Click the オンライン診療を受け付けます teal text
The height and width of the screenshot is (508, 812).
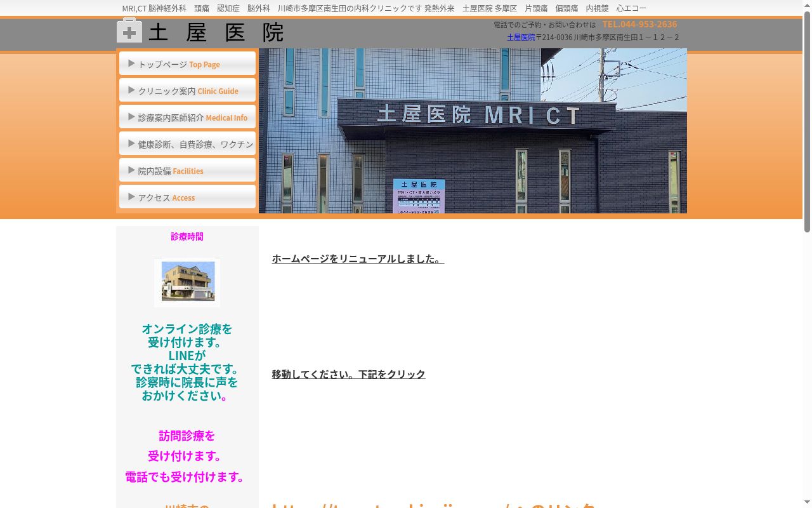click(x=187, y=335)
